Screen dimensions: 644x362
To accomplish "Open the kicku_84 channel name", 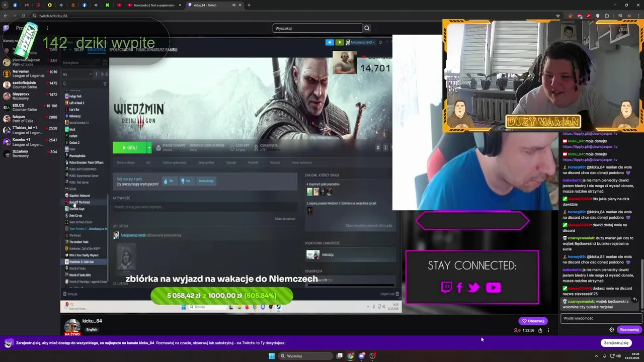I will (x=92, y=321).
